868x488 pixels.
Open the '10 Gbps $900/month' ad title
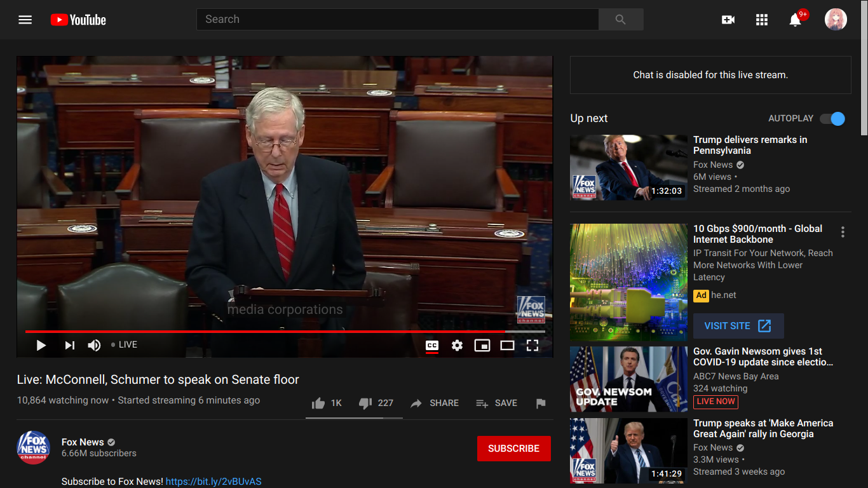tap(757, 234)
